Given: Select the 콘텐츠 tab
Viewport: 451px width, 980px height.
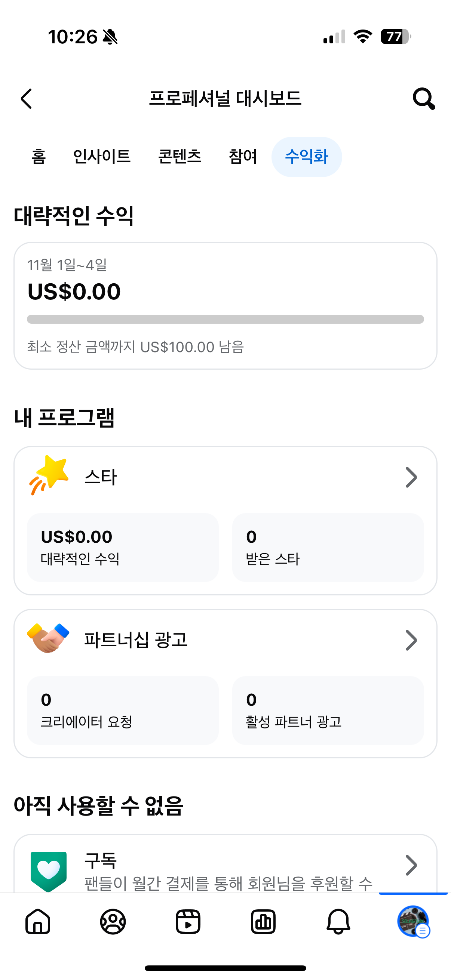Looking at the screenshot, I should [179, 157].
